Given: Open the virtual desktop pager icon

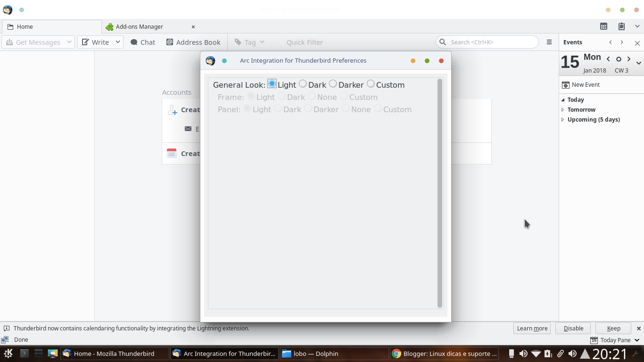Looking at the screenshot, I should click(x=39, y=353).
